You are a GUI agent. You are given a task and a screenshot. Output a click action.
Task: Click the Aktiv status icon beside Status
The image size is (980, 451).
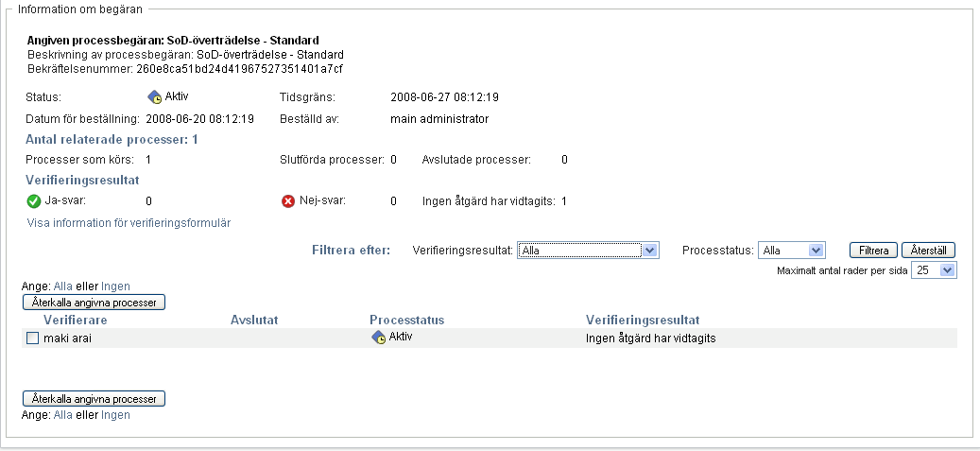pos(155,96)
